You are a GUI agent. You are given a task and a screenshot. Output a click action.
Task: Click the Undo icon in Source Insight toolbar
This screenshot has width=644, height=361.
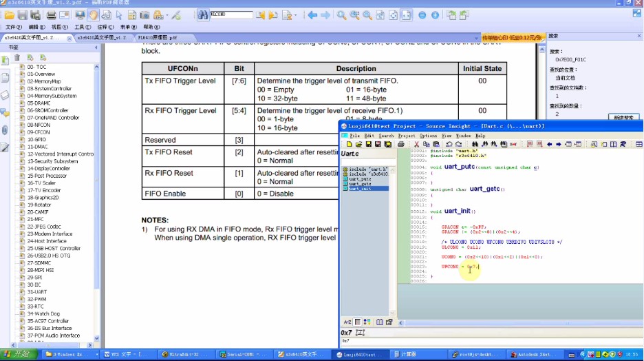tap(449, 144)
